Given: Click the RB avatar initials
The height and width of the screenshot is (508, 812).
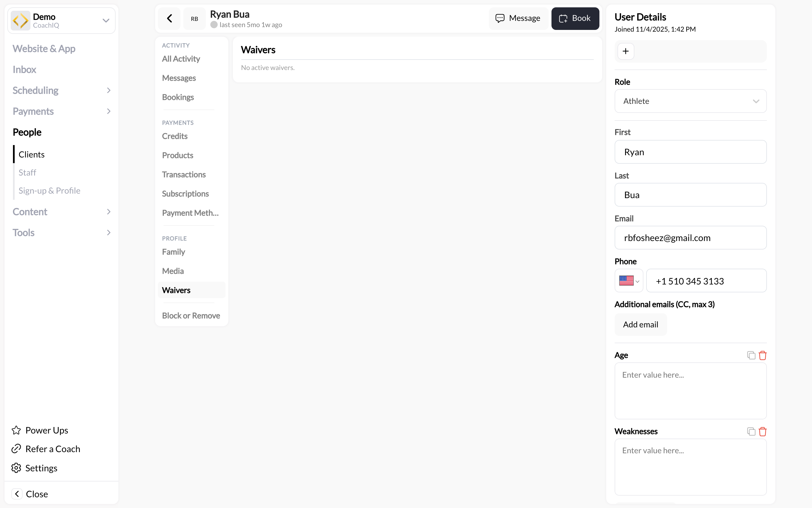Looking at the screenshot, I should (x=194, y=19).
